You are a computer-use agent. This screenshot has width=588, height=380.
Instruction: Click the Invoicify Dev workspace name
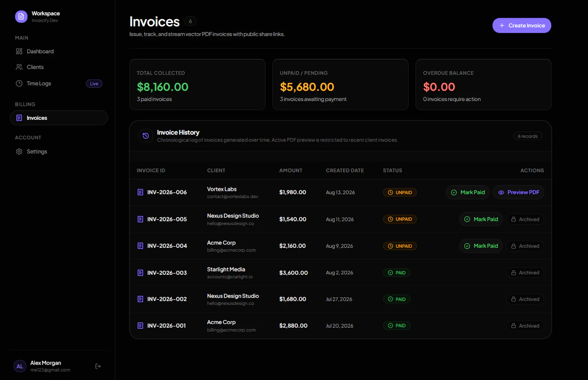pyautogui.click(x=45, y=21)
